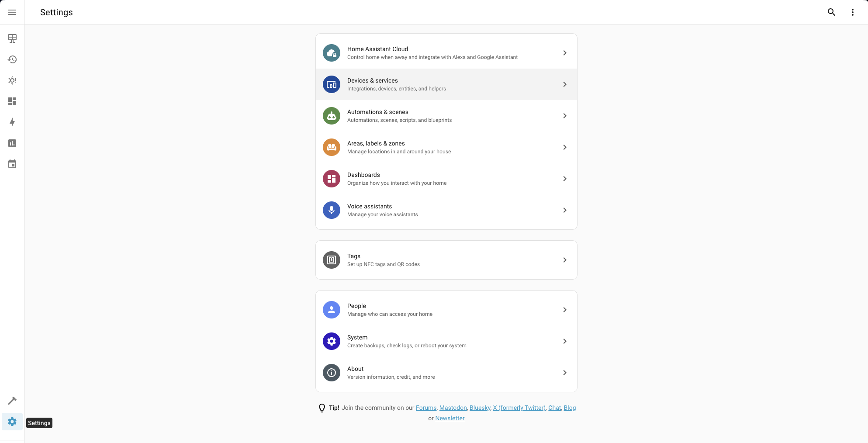Screen dimensions: 868x443
Task: Open the chart box icon in the sidebar
Action: [x=12, y=143]
